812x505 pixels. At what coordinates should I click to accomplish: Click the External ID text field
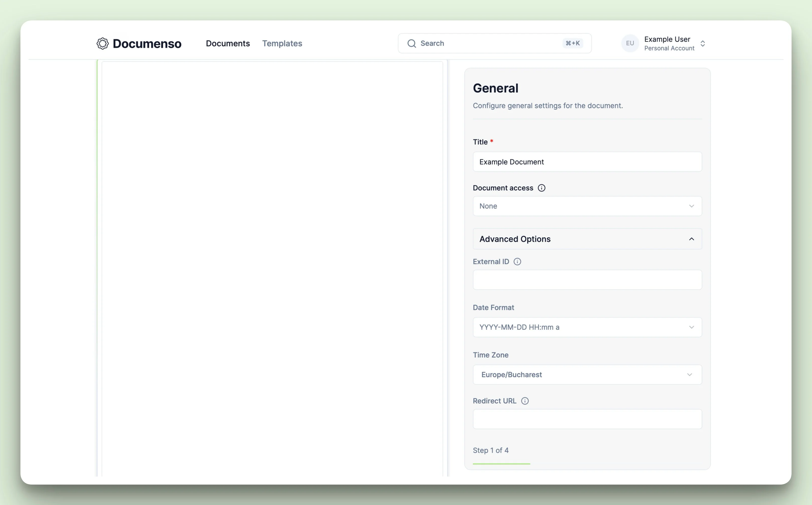point(587,280)
